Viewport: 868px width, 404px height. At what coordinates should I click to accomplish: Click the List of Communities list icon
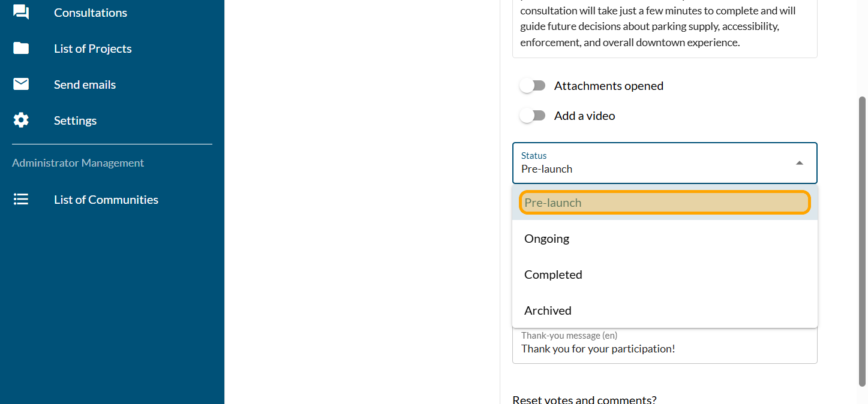pos(21,200)
